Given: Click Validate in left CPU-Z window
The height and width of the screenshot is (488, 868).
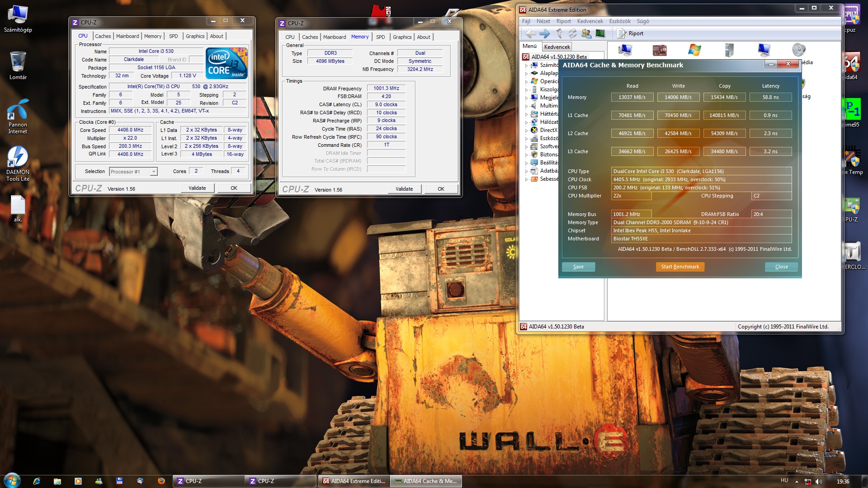Looking at the screenshot, I should click(197, 188).
